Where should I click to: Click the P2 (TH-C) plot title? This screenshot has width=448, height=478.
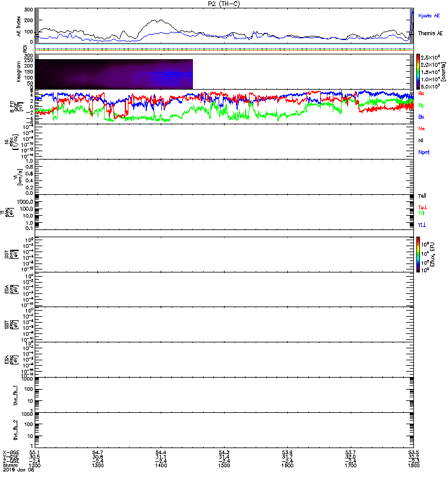(224, 4)
